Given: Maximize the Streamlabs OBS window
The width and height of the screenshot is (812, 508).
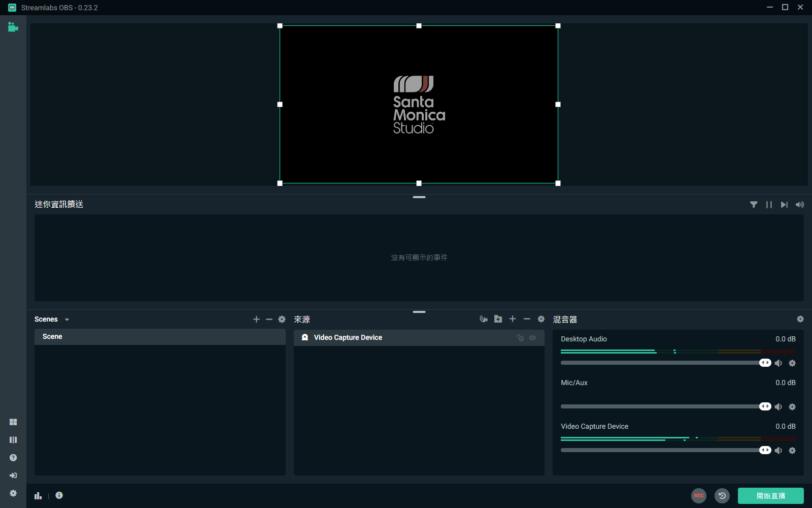Looking at the screenshot, I should click(x=785, y=7).
